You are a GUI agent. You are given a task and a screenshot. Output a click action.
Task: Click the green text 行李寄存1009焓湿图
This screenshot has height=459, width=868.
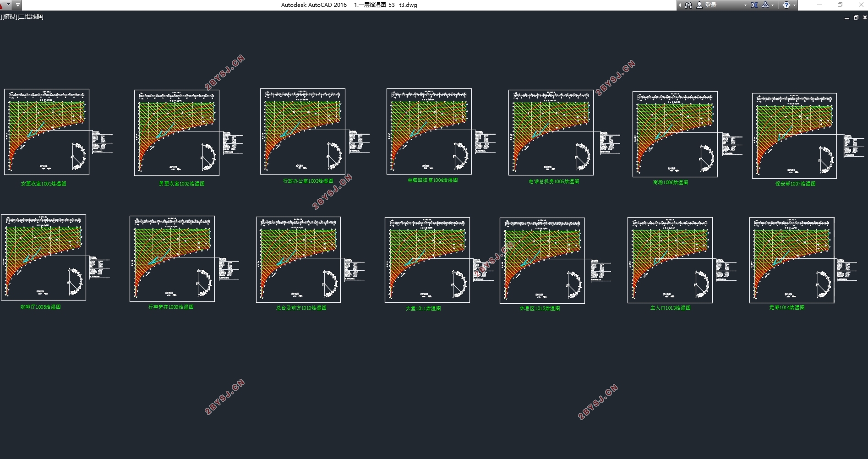coord(171,307)
